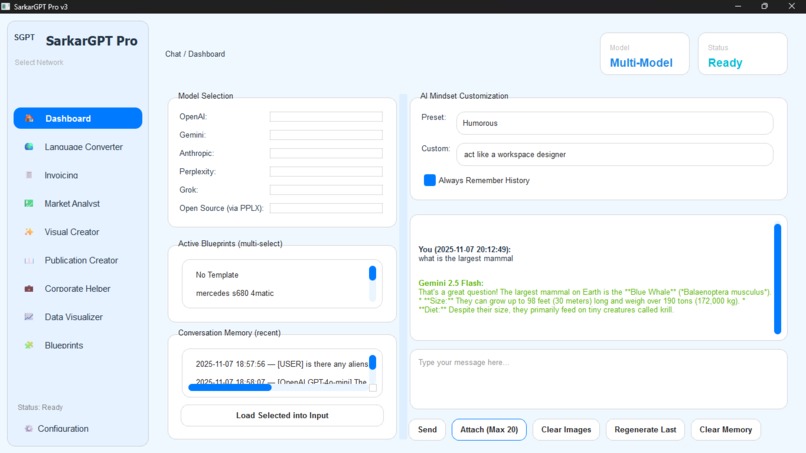Open the Anthropic model dropdown
This screenshot has width=806, height=453.
coord(326,153)
